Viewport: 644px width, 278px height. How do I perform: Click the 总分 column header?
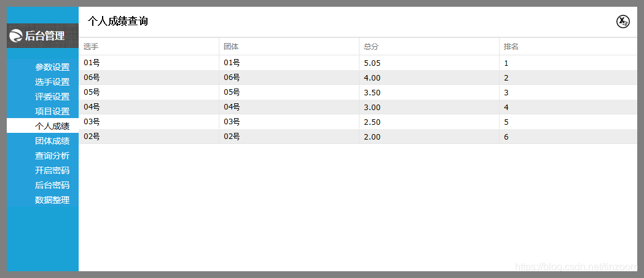tap(429, 47)
